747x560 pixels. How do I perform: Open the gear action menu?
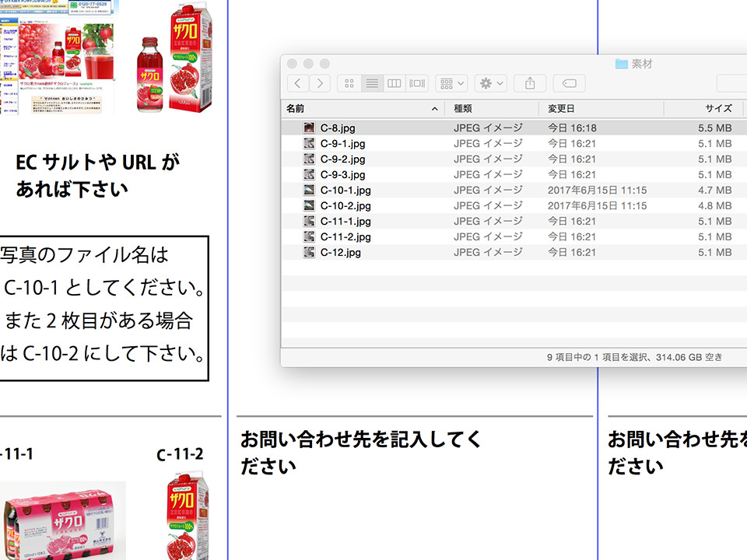coord(491,83)
